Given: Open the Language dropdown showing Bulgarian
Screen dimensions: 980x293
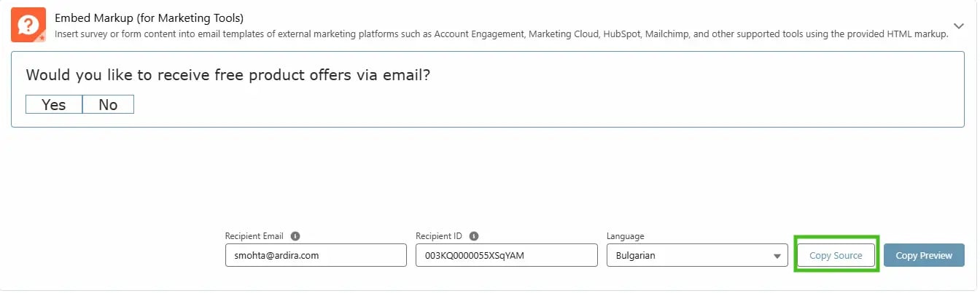Looking at the screenshot, I should [x=697, y=256].
